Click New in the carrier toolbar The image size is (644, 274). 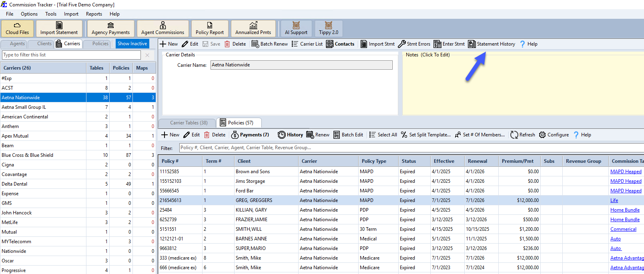169,44
